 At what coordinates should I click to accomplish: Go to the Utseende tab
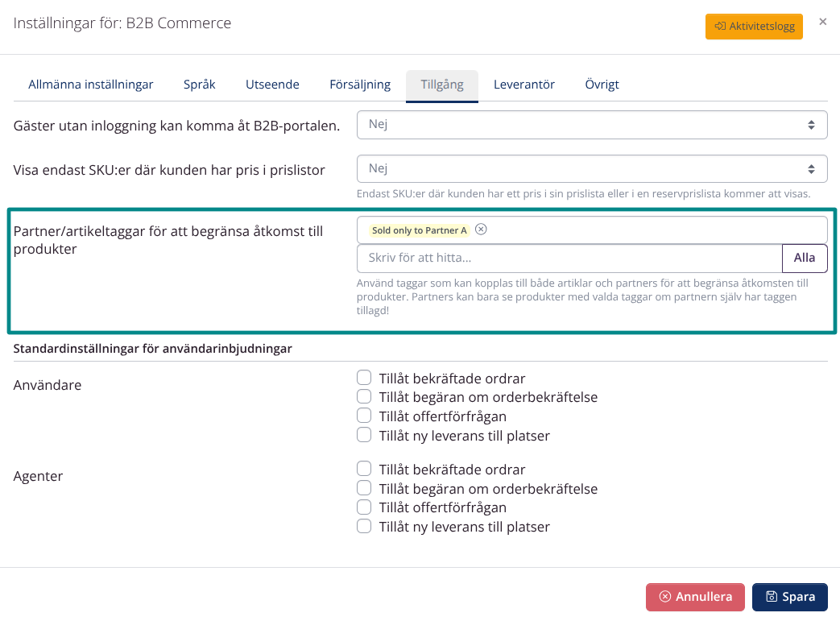272,85
